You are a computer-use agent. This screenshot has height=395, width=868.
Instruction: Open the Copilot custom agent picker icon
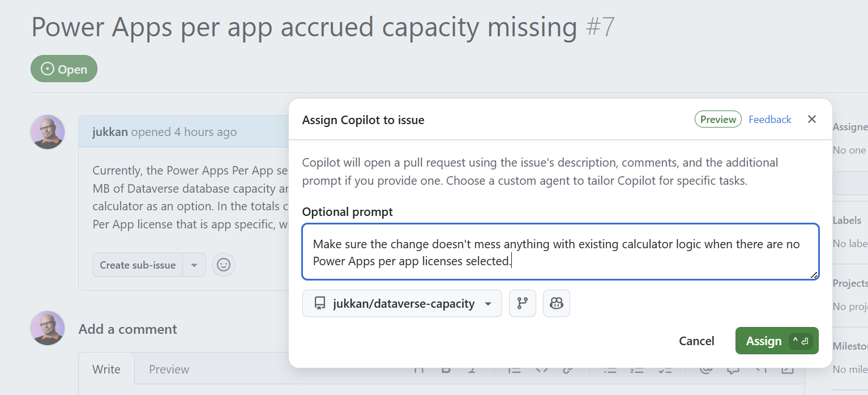[x=556, y=303]
